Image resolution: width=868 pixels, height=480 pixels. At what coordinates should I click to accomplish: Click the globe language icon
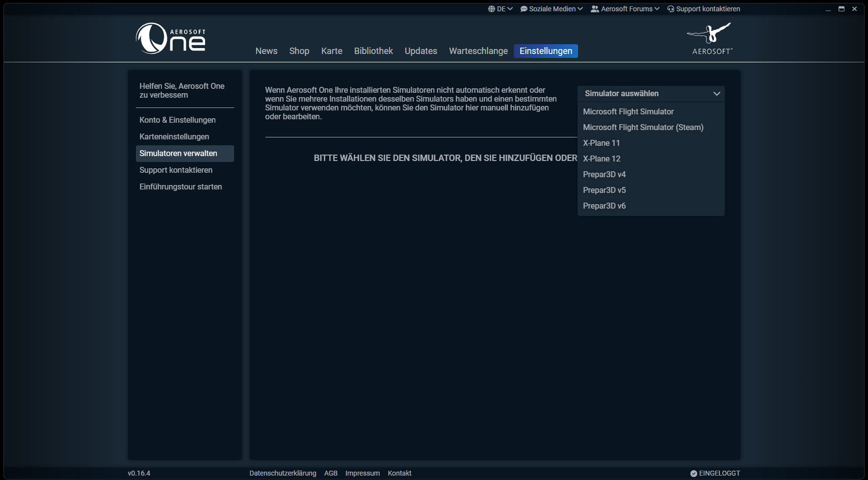(x=491, y=9)
